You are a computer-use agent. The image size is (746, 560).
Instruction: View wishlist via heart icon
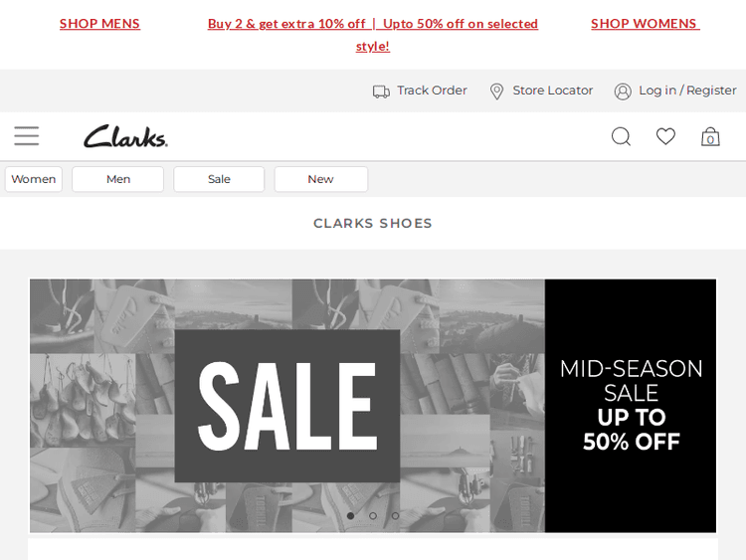(665, 136)
